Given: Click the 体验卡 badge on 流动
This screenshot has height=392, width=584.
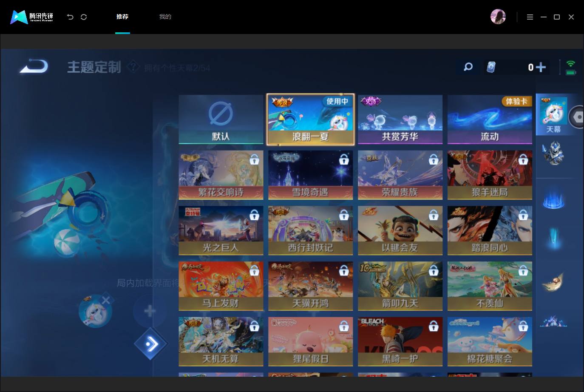Looking at the screenshot, I should pyautogui.click(x=516, y=101).
